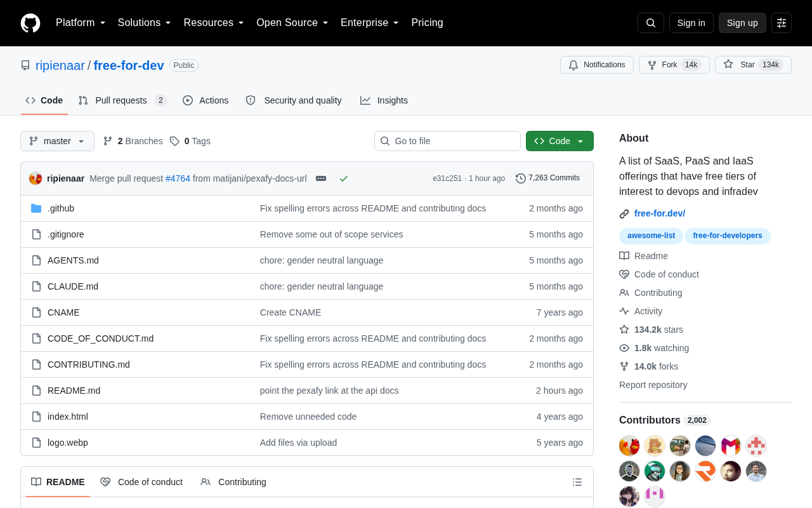The width and height of the screenshot is (812, 508).
Task: Open Readme link in About sidebar
Action: (x=644, y=256)
